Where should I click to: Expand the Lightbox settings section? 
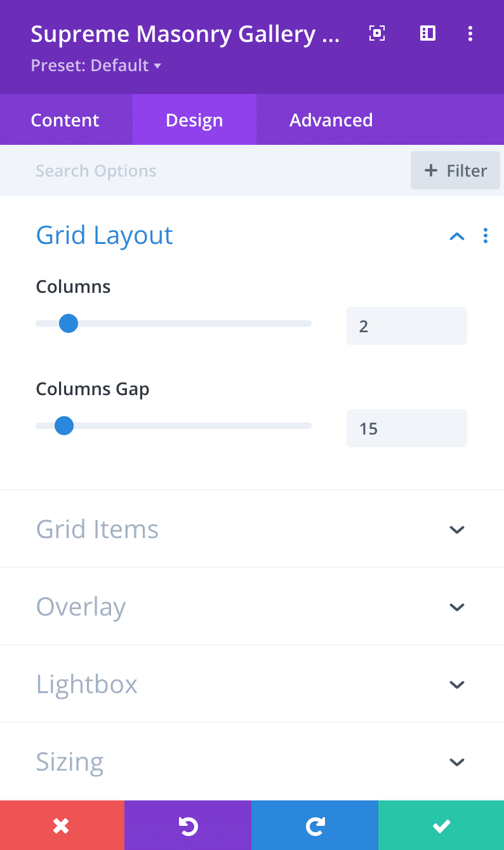click(x=457, y=684)
